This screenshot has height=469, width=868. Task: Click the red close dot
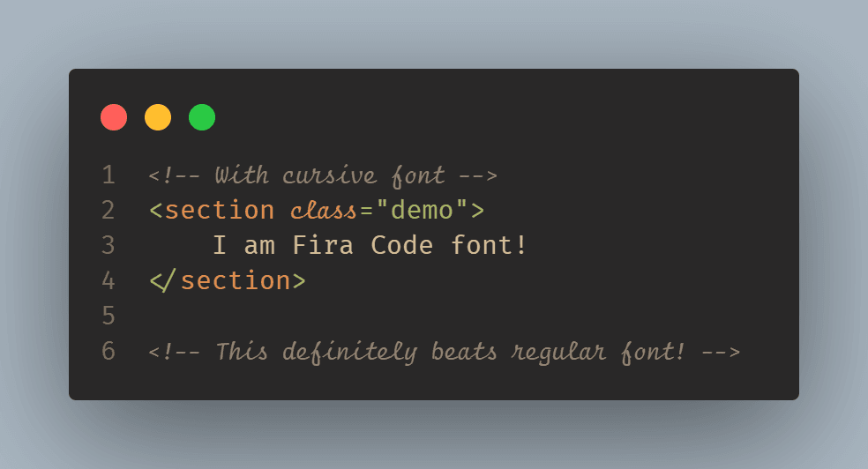(114, 117)
